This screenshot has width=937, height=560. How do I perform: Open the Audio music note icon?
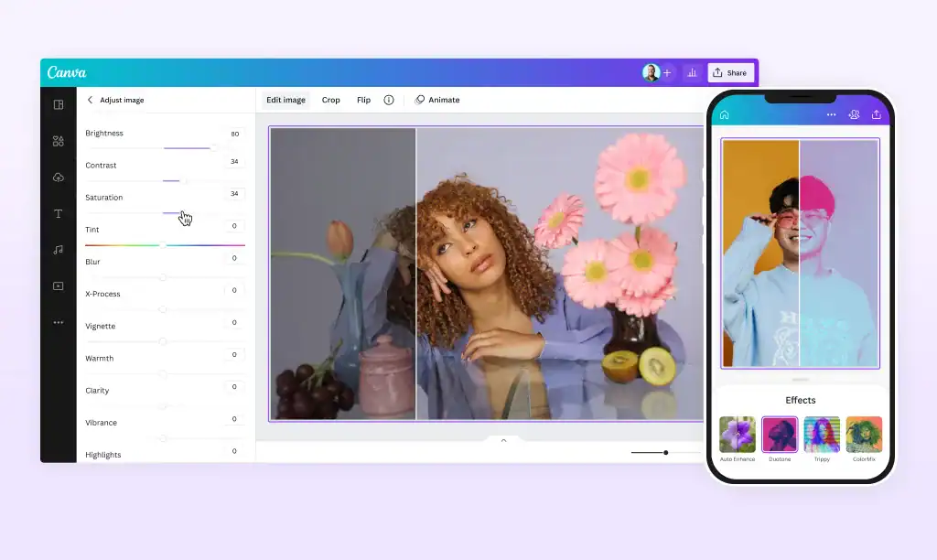pos(58,250)
